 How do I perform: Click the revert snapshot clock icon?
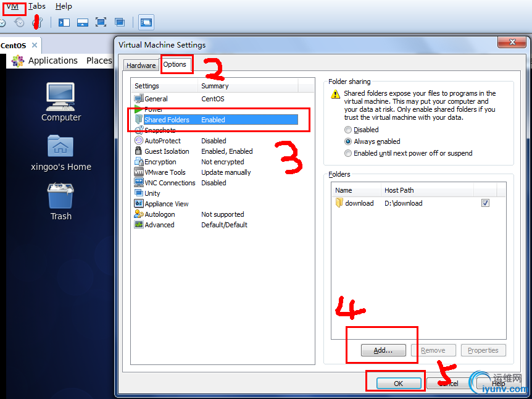[x=19, y=23]
